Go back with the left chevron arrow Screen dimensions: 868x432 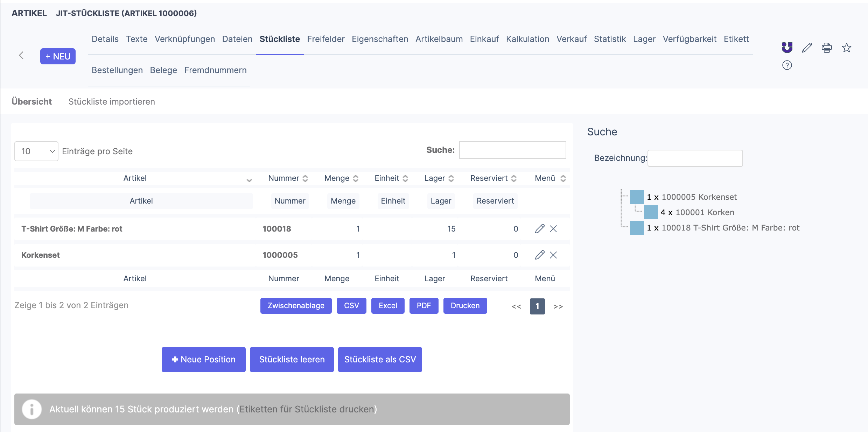point(21,55)
